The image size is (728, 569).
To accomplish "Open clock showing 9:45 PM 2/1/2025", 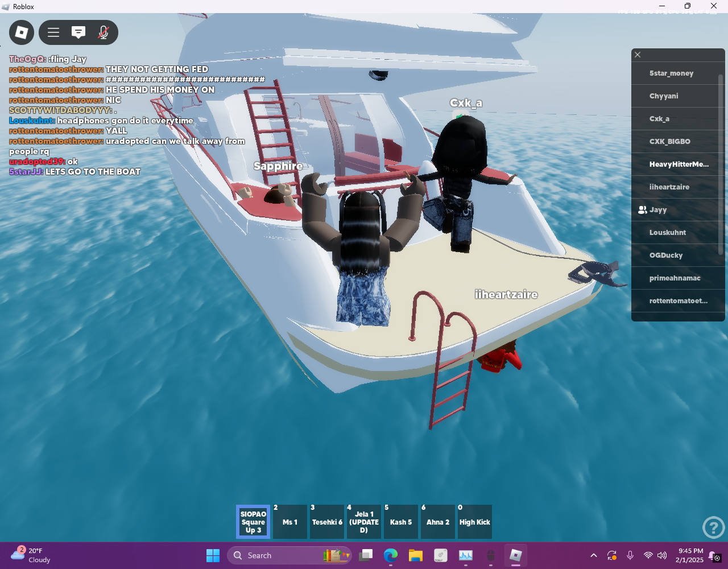I will pyautogui.click(x=690, y=555).
